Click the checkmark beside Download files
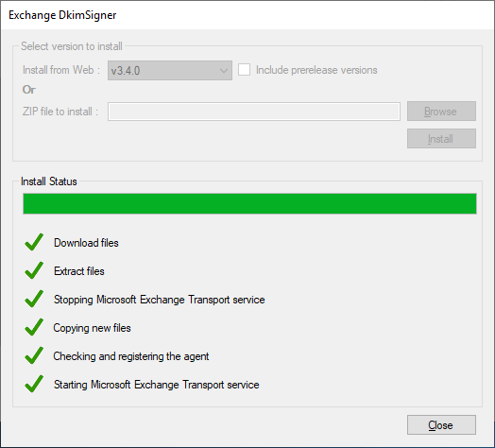Image resolution: width=495 pixels, height=448 pixels. point(34,242)
